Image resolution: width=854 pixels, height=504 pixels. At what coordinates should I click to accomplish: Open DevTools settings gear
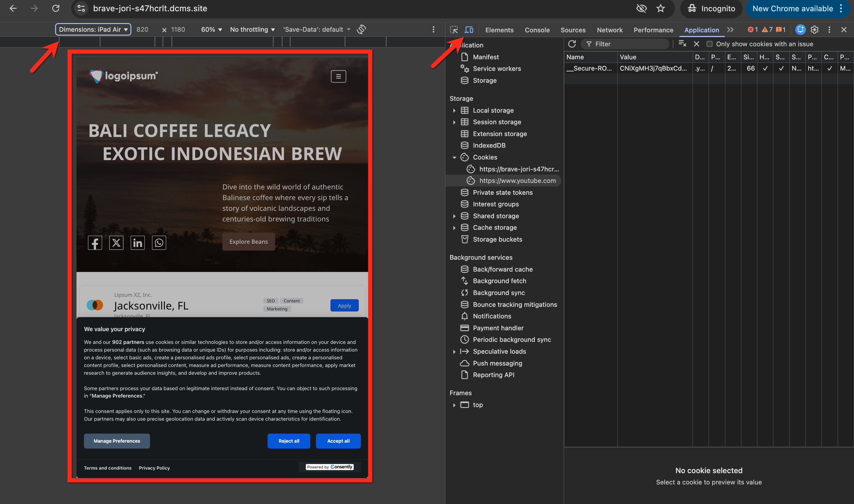[814, 30]
